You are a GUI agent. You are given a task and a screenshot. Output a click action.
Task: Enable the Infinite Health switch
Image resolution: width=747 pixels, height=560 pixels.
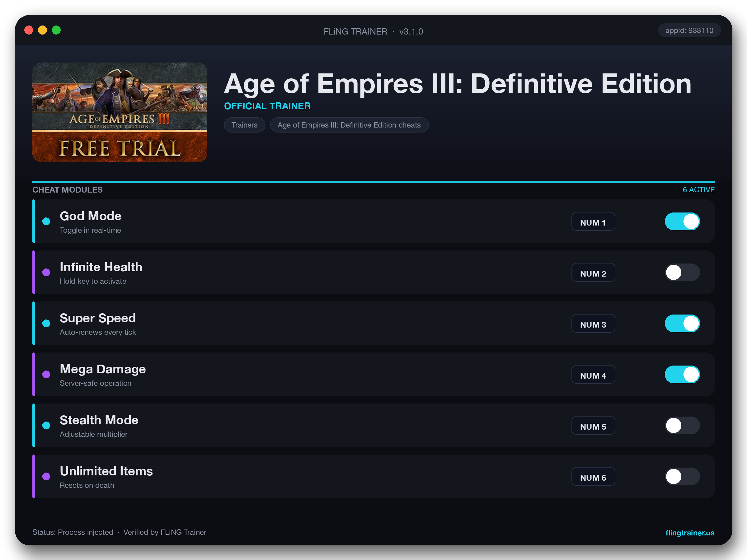(x=682, y=273)
